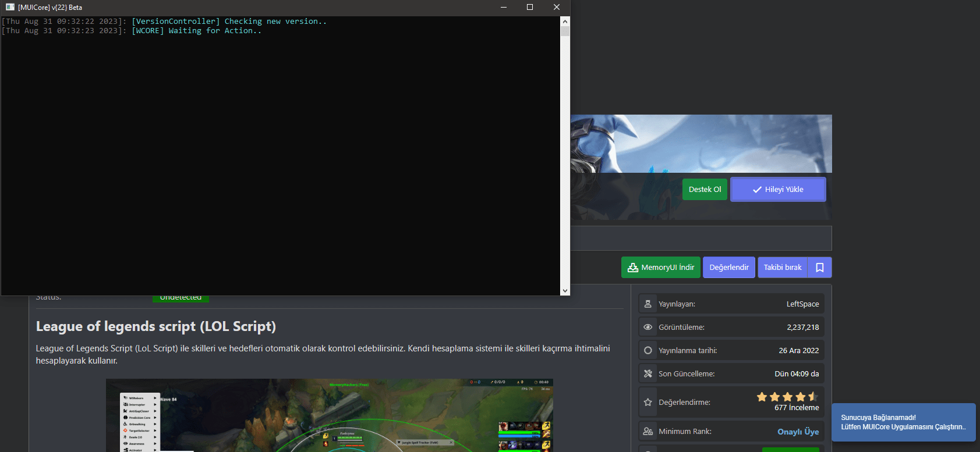Download with the "MemoryUI İndir" button
The image size is (980, 452).
(x=661, y=268)
